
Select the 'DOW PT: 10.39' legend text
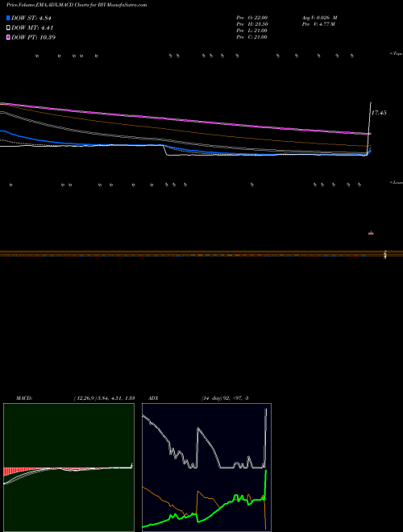(x=33, y=37)
